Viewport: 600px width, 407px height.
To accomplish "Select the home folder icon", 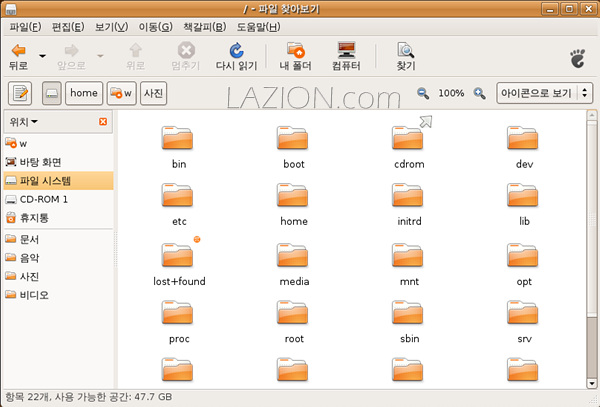I will coord(292,195).
